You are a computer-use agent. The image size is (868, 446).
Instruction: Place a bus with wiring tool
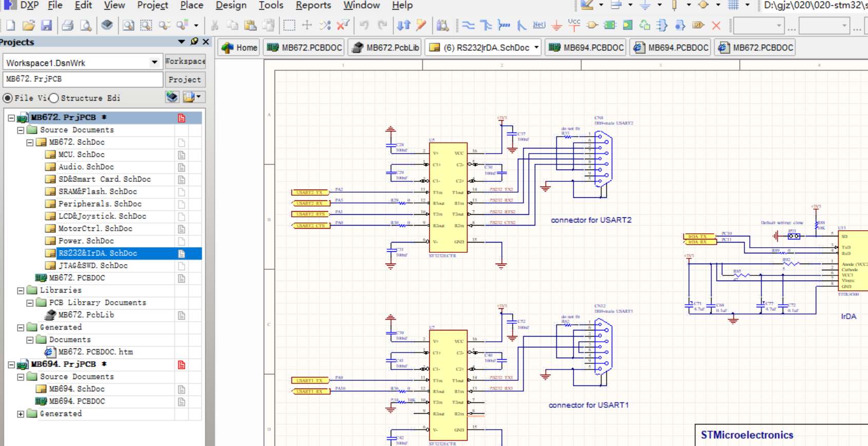[x=486, y=25]
